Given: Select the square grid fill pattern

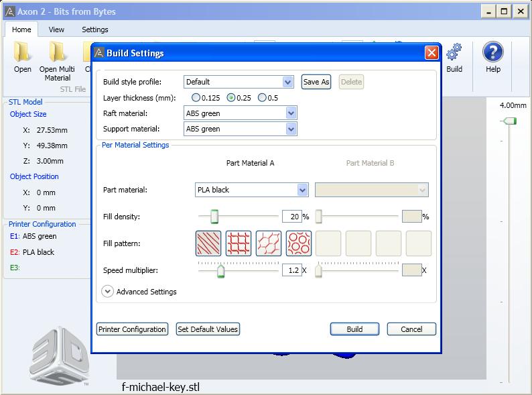Looking at the screenshot, I should pos(239,243).
